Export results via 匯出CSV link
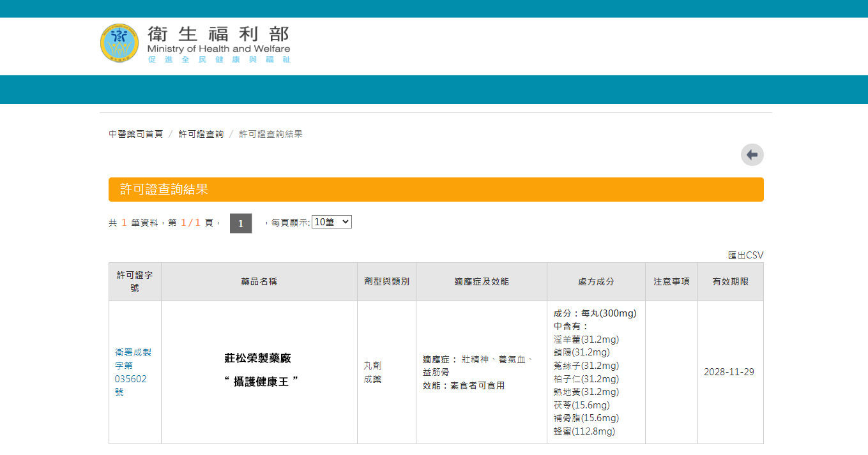The height and width of the screenshot is (455, 868). [746, 255]
